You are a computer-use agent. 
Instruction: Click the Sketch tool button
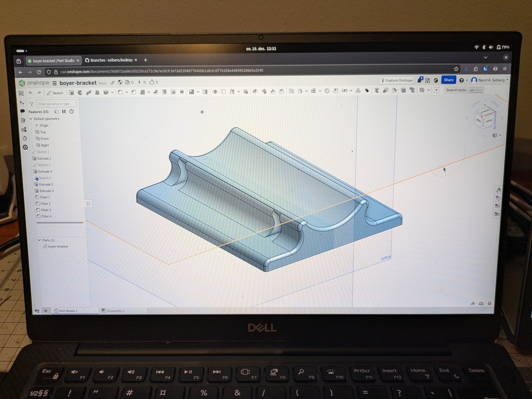pos(55,93)
